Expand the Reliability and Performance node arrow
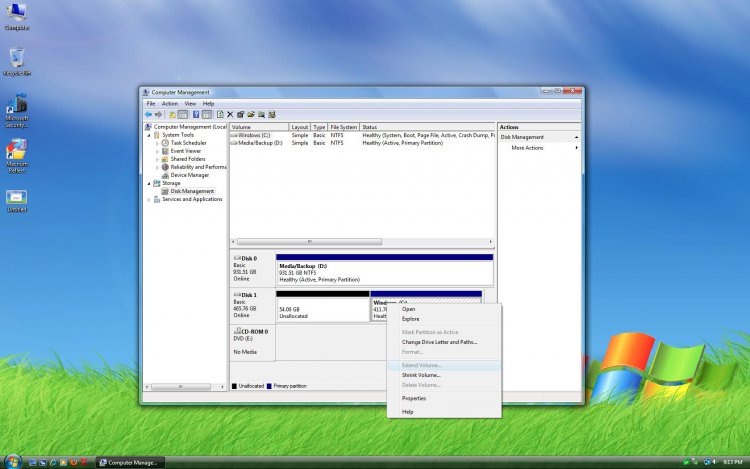The image size is (750, 469). [x=157, y=167]
